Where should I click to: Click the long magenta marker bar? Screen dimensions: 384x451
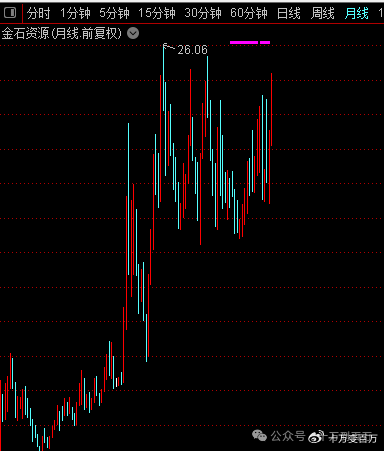[244, 42]
